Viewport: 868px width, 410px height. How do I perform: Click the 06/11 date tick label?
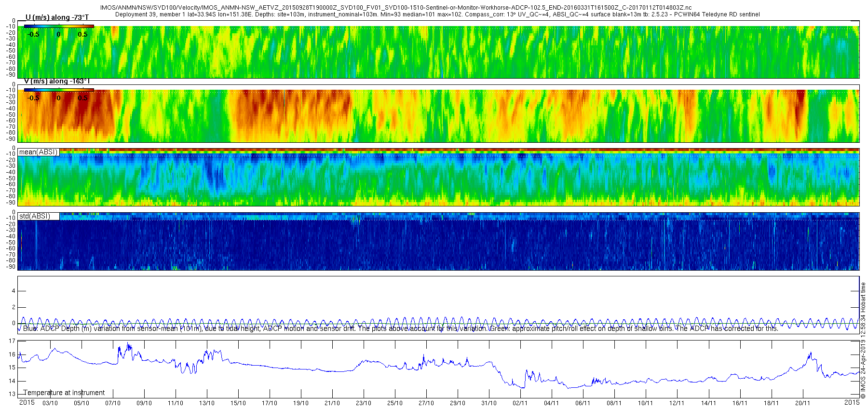tap(583, 403)
